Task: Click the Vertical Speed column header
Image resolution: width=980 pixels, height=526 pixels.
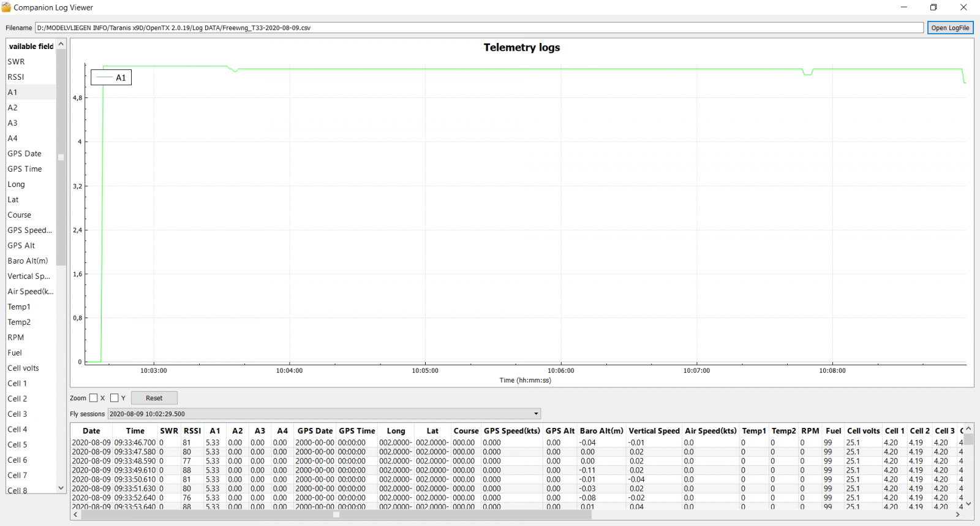Action: (x=654, y=431)
